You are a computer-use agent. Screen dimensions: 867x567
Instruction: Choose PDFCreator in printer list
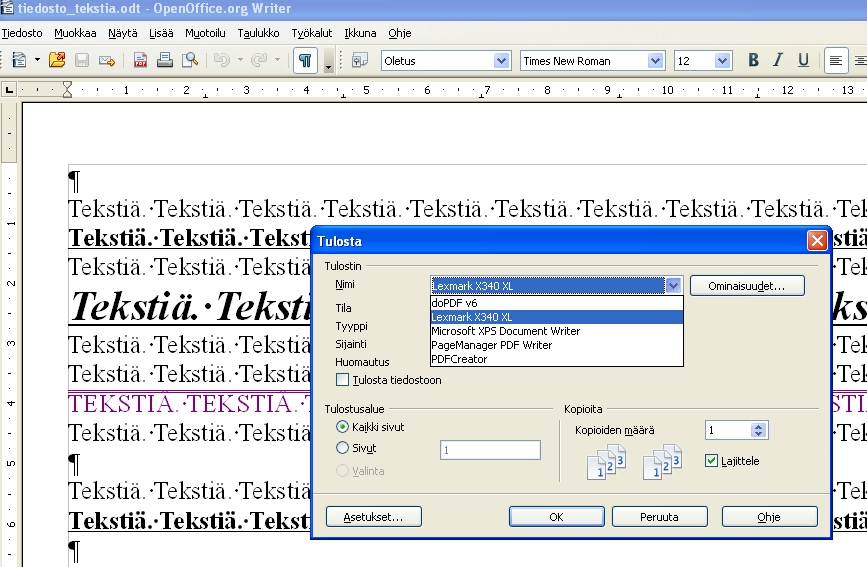459,359
